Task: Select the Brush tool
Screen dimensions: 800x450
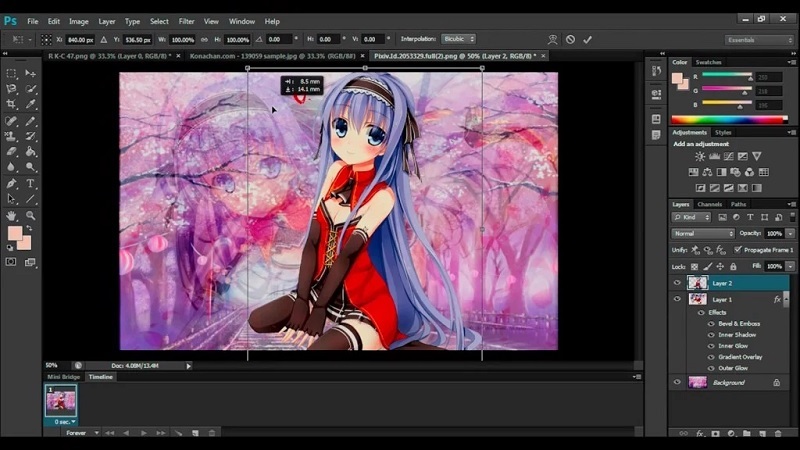Action: click(x=31, y=121)
